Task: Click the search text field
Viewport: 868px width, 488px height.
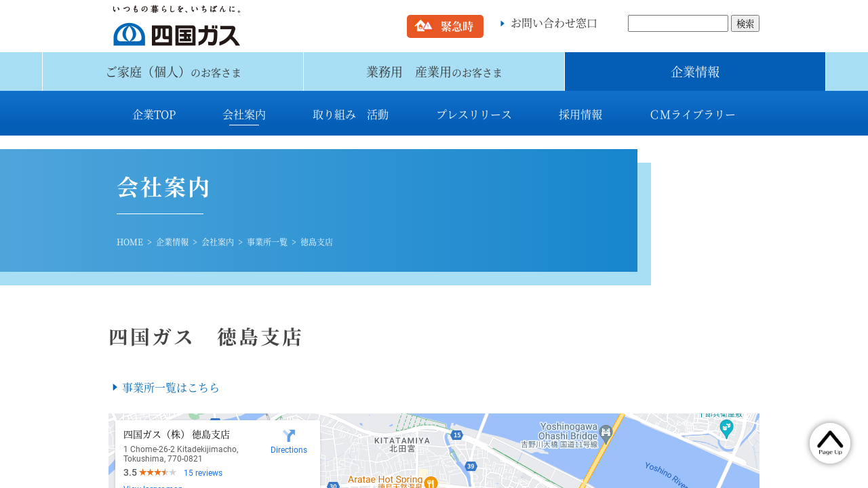Action: [677, 23]
